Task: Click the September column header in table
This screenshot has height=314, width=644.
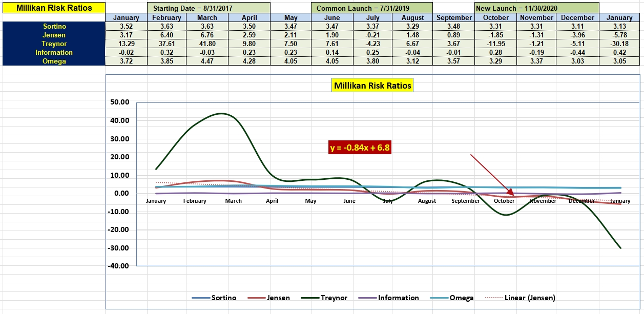Action: [x=453, y=17]
